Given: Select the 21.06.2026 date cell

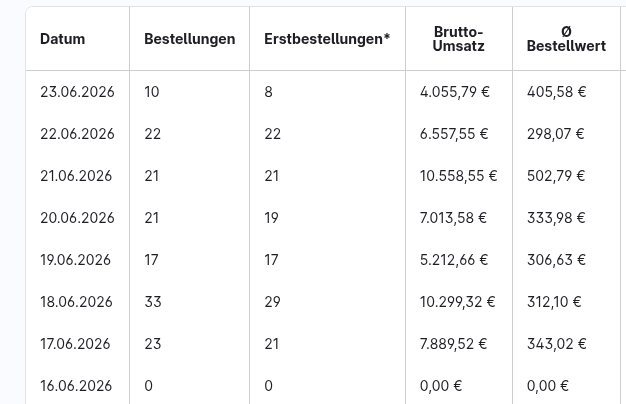Looking at the screenshot, I should (77, 176).
